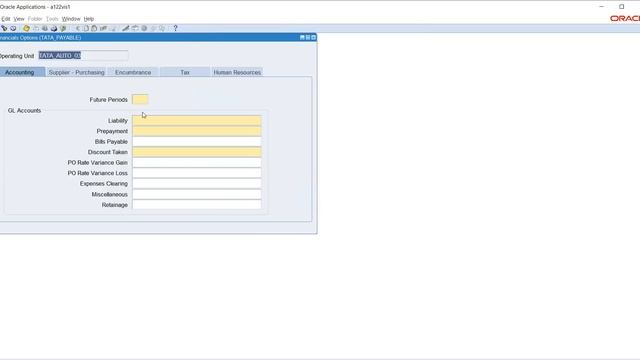The image size is (640, 360).
Task: Minimize the Financials Options inner window
Action: (302, 38)
